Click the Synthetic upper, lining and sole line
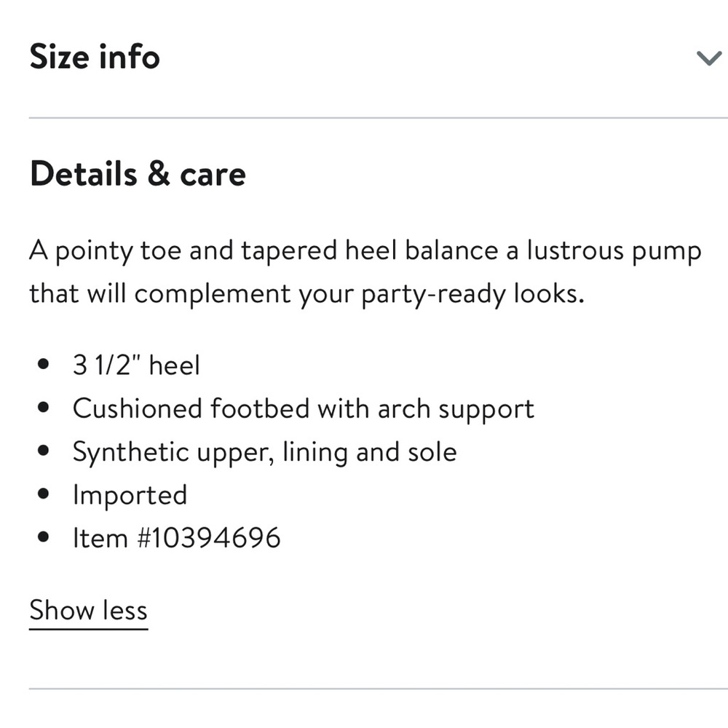Image resolution: width=728 pixels, height=728 pixels. tap(264, 452)
